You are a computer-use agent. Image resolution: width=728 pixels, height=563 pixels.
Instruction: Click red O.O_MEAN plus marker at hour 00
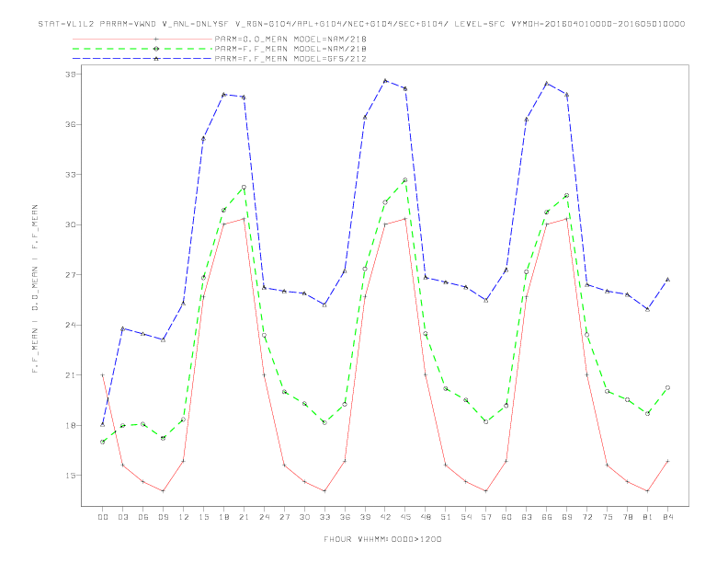pyautogui.click(x=103, y=374)
